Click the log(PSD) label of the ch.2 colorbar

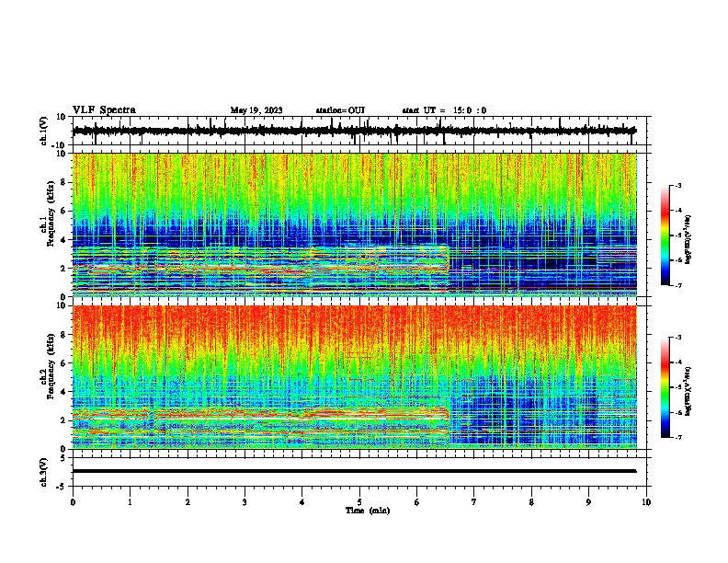[688, 391]
